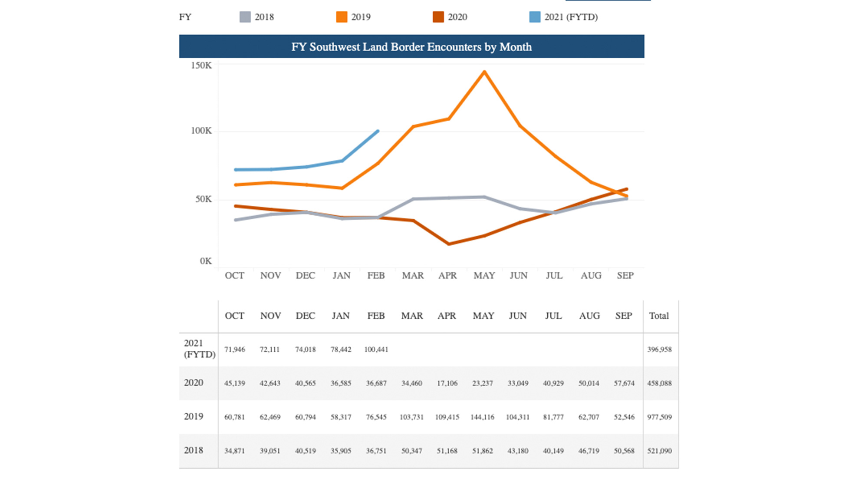Click the 150K y-axis label

(201, 66)
